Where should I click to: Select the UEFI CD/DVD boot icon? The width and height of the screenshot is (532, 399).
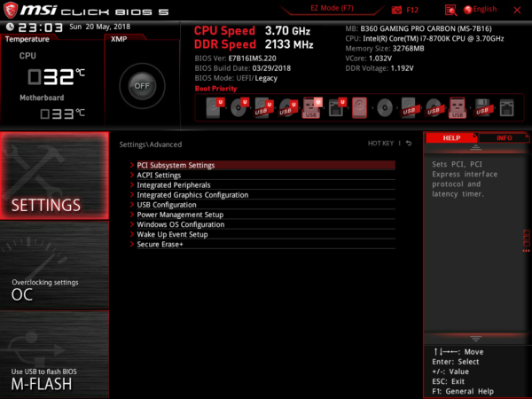tap(239, 107)
